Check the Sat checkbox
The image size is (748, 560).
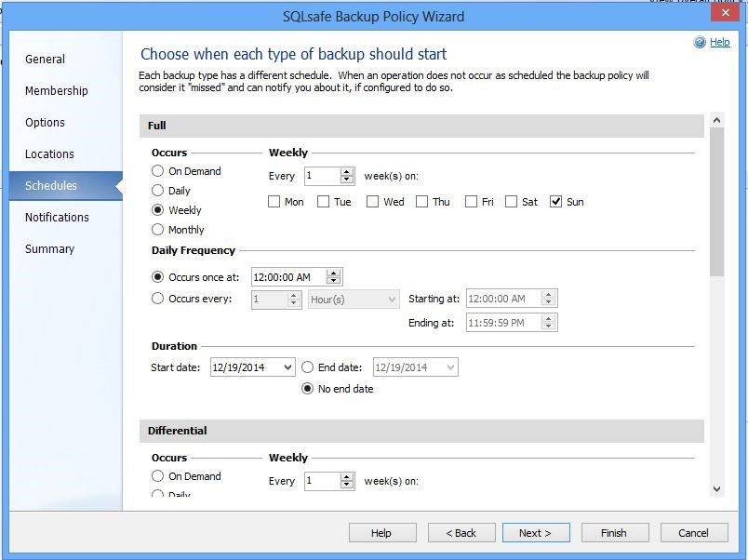[511, 202]
